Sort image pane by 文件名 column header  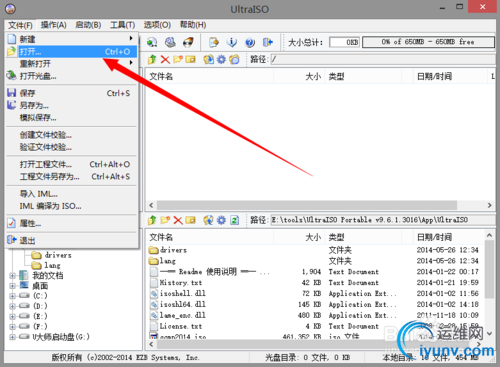(x=210, y=77)
